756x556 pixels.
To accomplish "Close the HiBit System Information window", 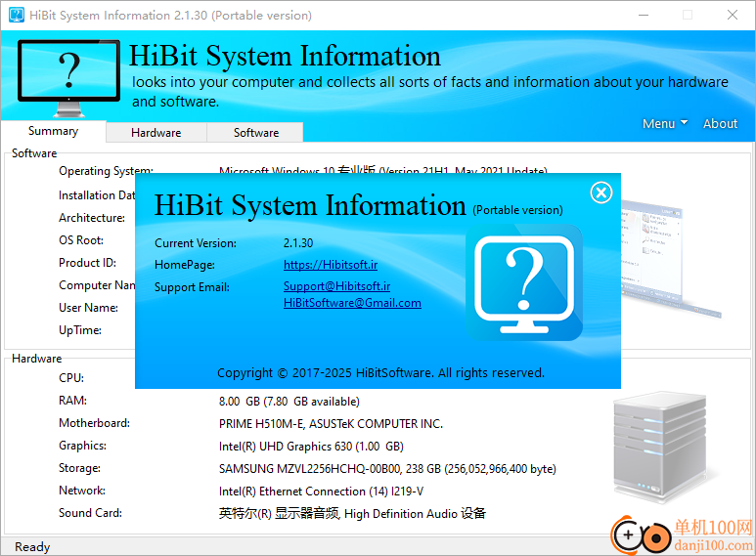I will point(732,15).
